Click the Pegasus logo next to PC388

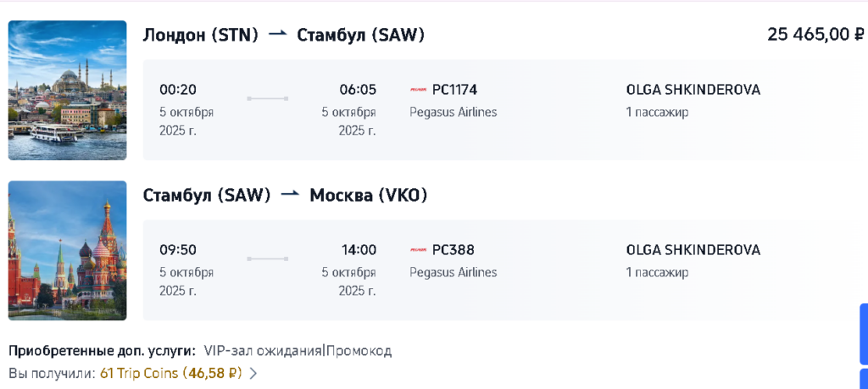pos(418,250)
